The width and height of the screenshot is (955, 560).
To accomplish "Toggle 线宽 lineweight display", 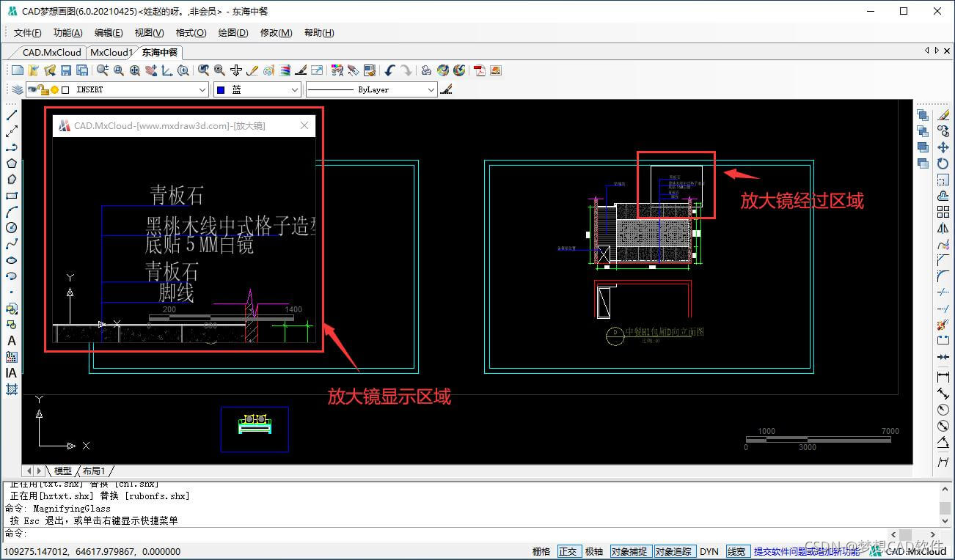I will point(736,551).
